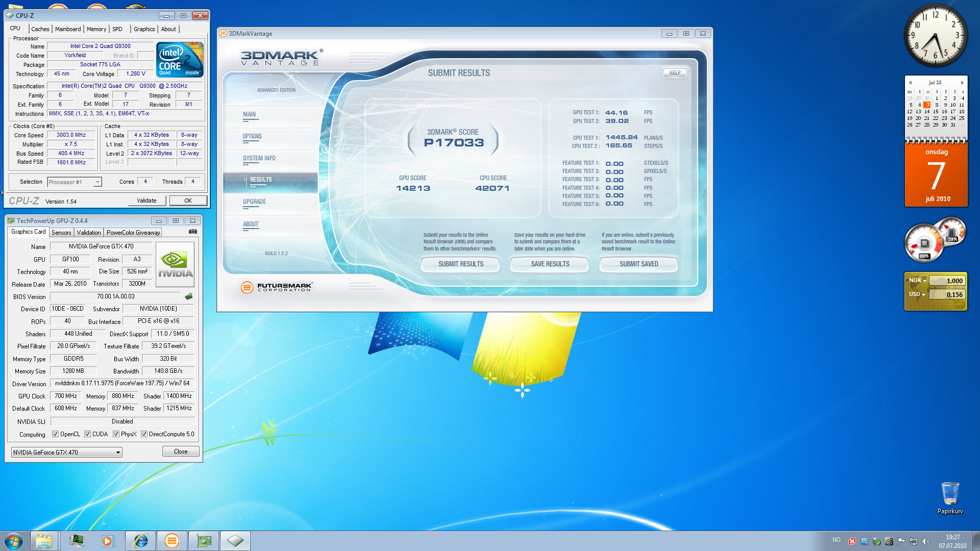Open the monitor app pinned on taskbar

click(x=77, y=541)
